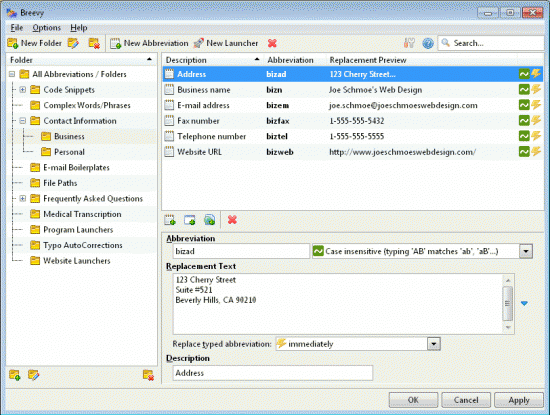
Task: Click the add launcher icon below the list
Action: pyautogui.click(x=190, y=220)
